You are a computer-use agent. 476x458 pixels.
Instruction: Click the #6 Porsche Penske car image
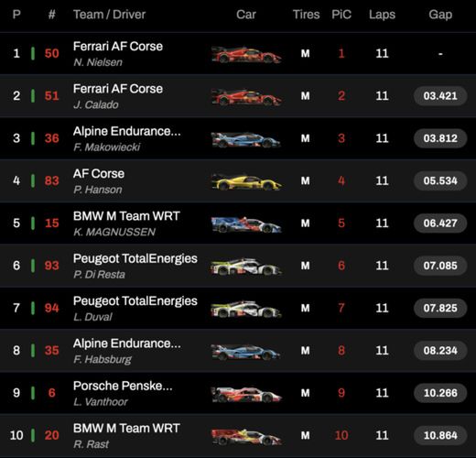(x=246, y=394)
